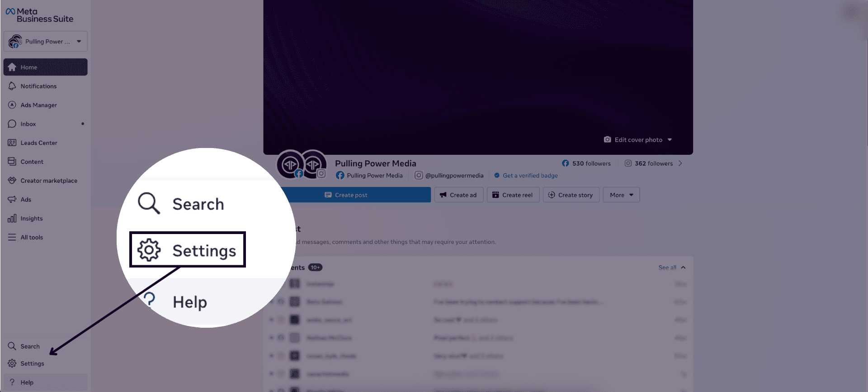The image size is (868, 392).
Task: Click the cover photo camera icon
Action: [x=607, y=139]
